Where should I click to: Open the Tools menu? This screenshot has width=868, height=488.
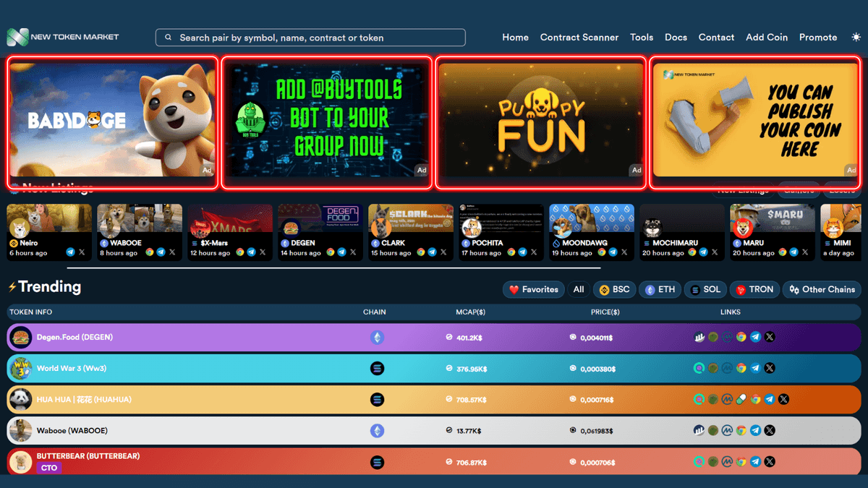[642, 38]
